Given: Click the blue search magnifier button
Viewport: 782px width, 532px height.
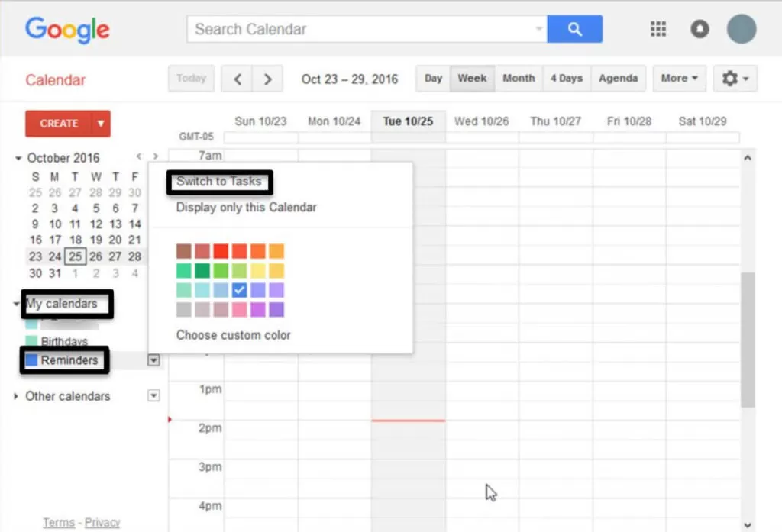Looking at the screenshot, I should click(574, 29).
